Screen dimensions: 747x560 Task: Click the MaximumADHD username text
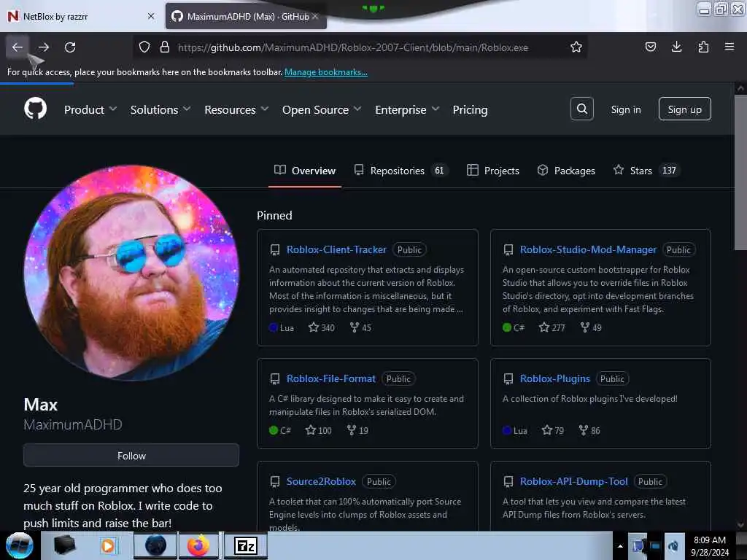(73, 424)
